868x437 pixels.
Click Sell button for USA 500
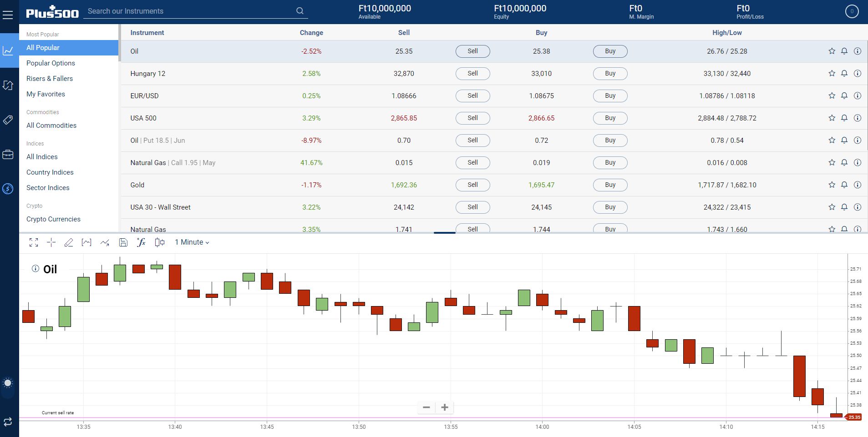click(x=472, y=118)
